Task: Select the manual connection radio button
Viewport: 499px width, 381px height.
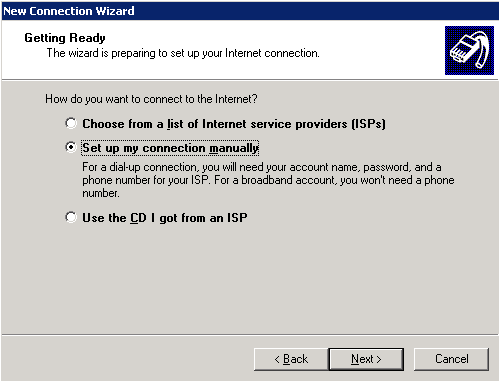Action: click(x=71, y=147)
